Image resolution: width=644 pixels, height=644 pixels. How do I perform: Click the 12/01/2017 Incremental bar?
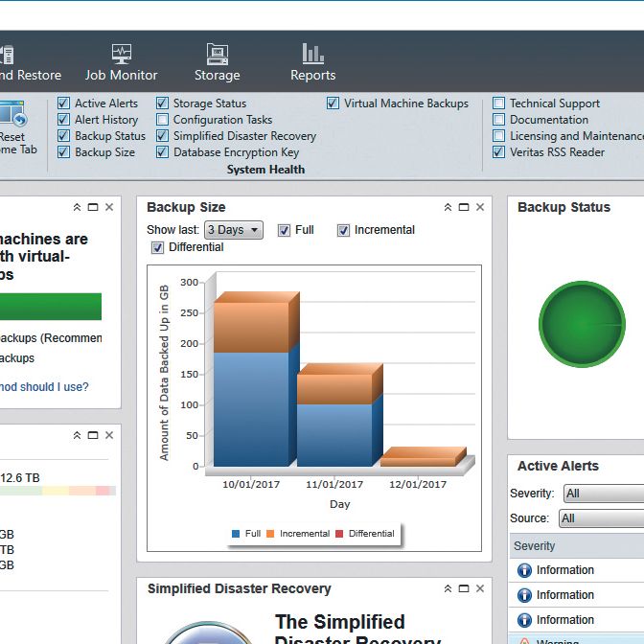click(x=418, y=462)
